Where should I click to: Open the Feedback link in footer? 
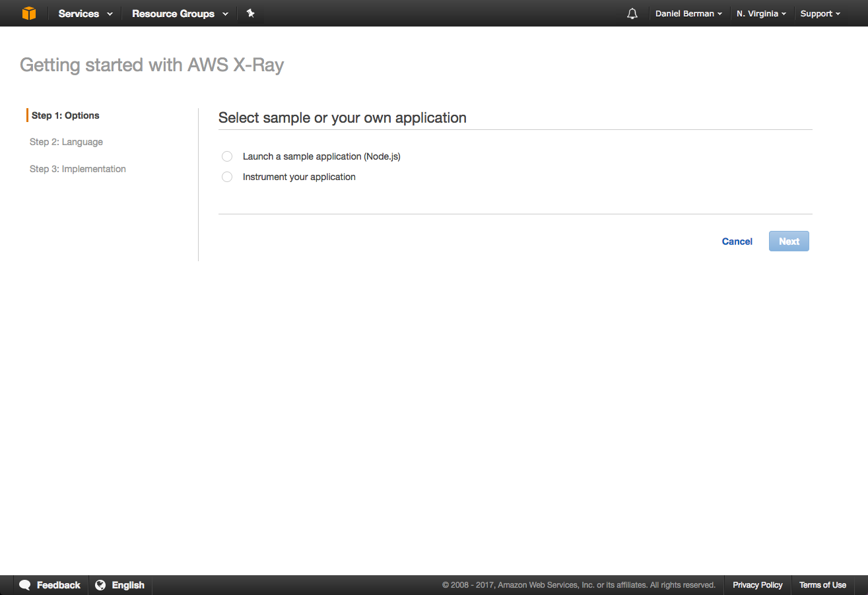[x=59, y=585]
